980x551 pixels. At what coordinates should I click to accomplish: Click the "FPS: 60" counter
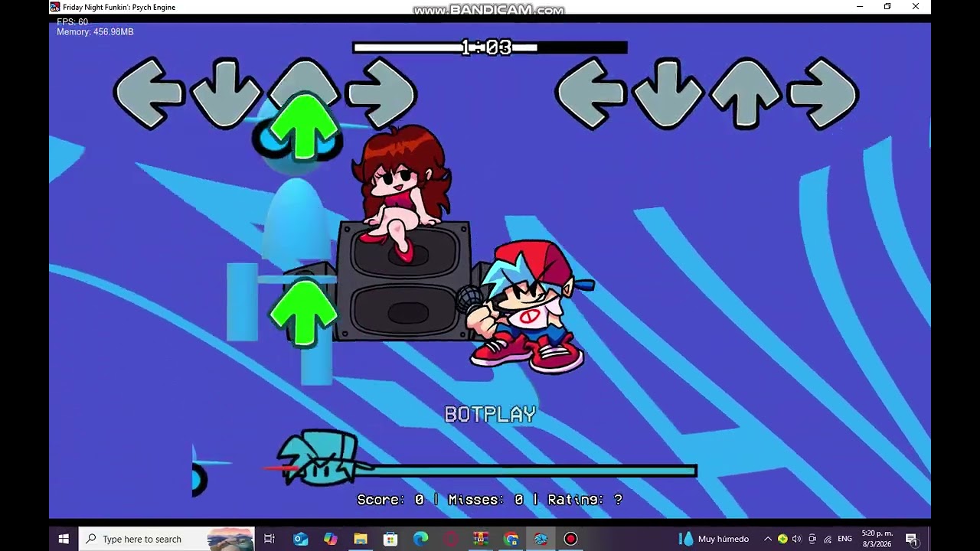(73, 22)
